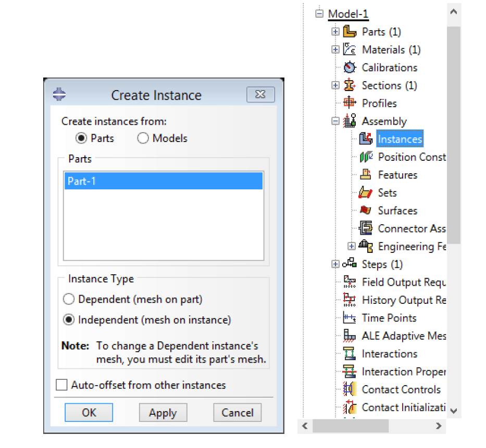Screen dimensions: 486x448
Task: Click the Cancel button
Action: (238, 413)
